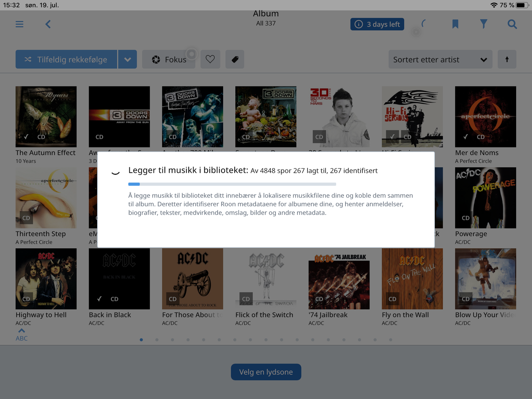The width and height of the screenshot is (532, 399).
Task: Click Velg en lydsone button
Action: coord(266,372)
